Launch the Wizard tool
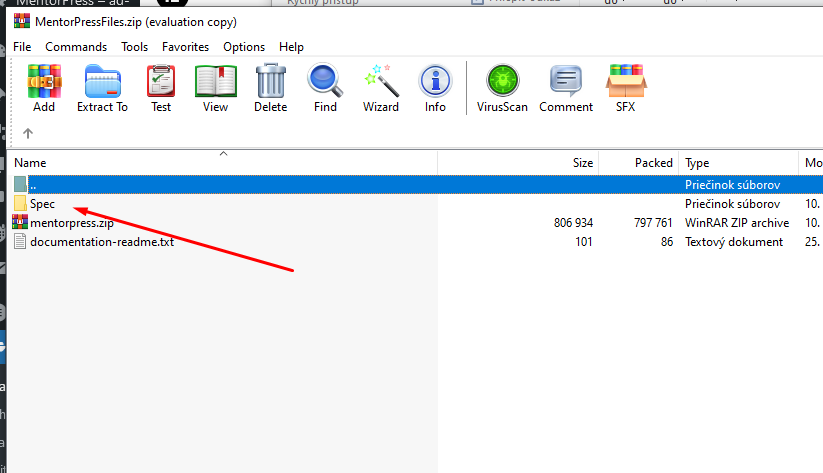Screen dimensions: 823x473 (x=381, y=88)
